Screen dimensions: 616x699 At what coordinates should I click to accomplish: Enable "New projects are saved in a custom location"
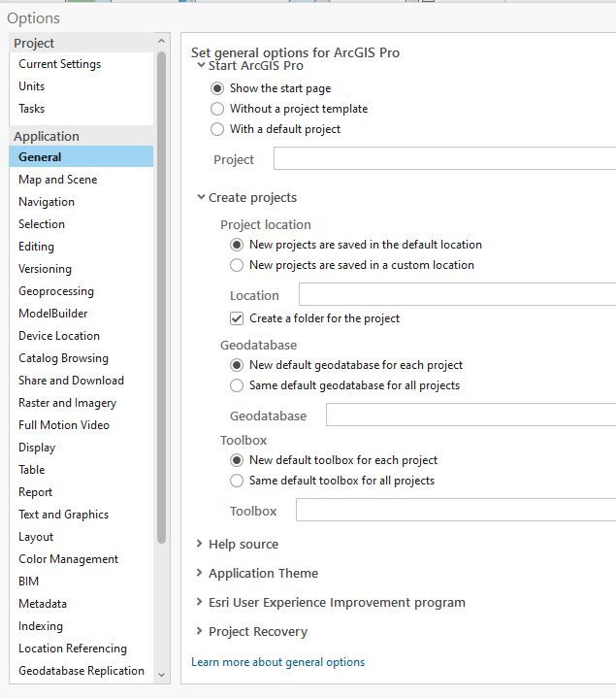pyautogui.click(x=237, y=265)
